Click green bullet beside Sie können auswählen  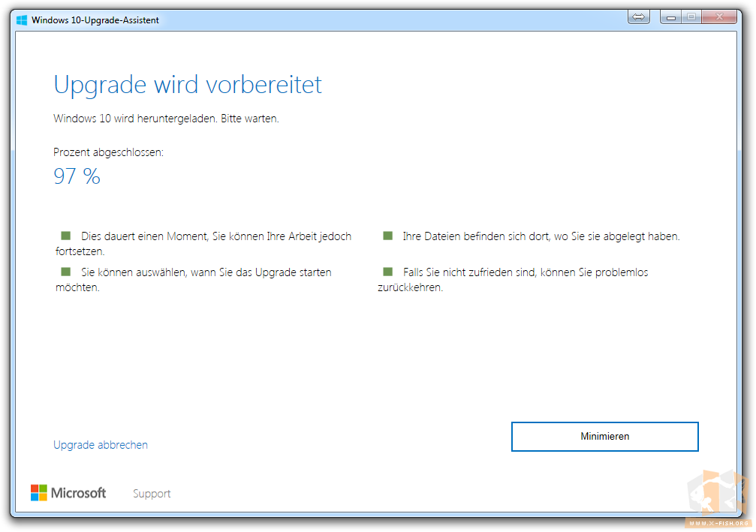click(66, 272)
